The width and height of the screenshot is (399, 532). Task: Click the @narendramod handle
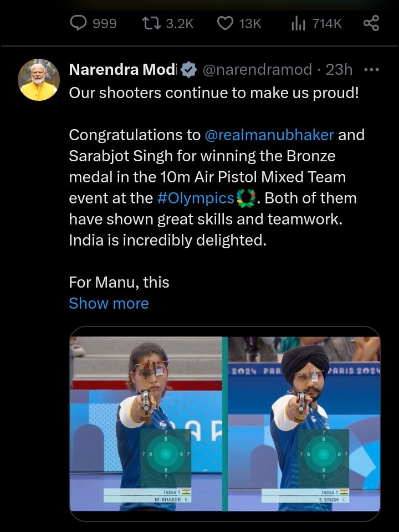point(257,70)
